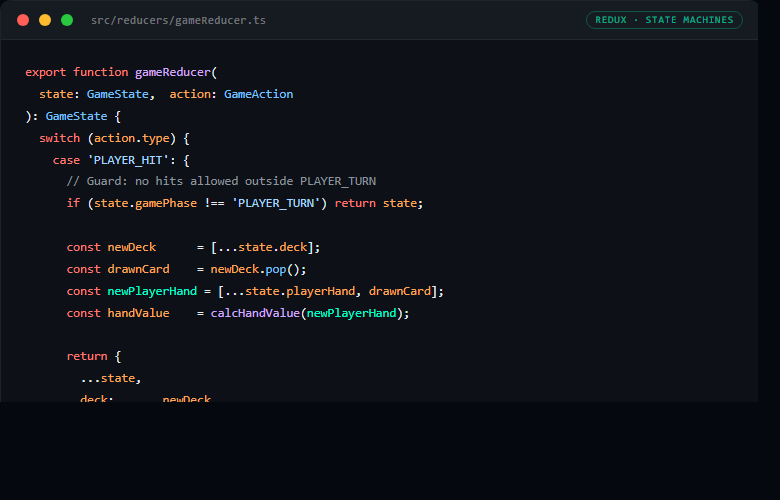Click the 'export' keyword
The image size is (780, 500).
click(x=45, y=72)
